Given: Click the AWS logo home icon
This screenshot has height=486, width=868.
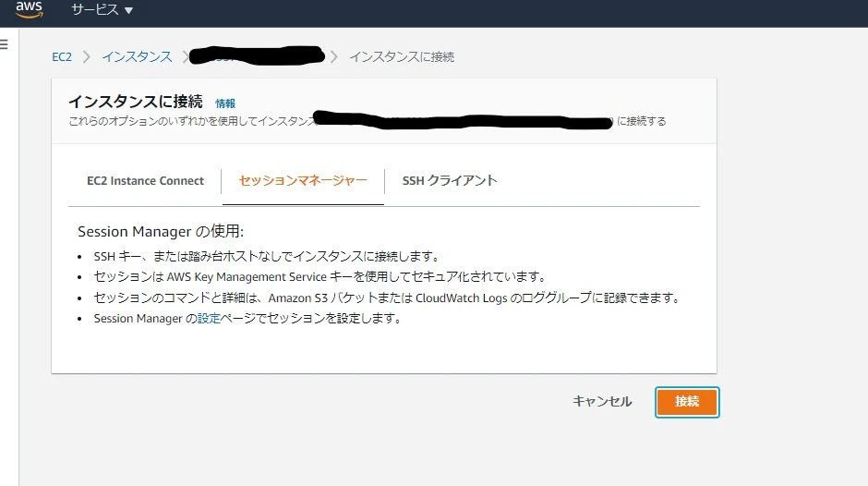Looking at the screenshot, I should (29, 9).
